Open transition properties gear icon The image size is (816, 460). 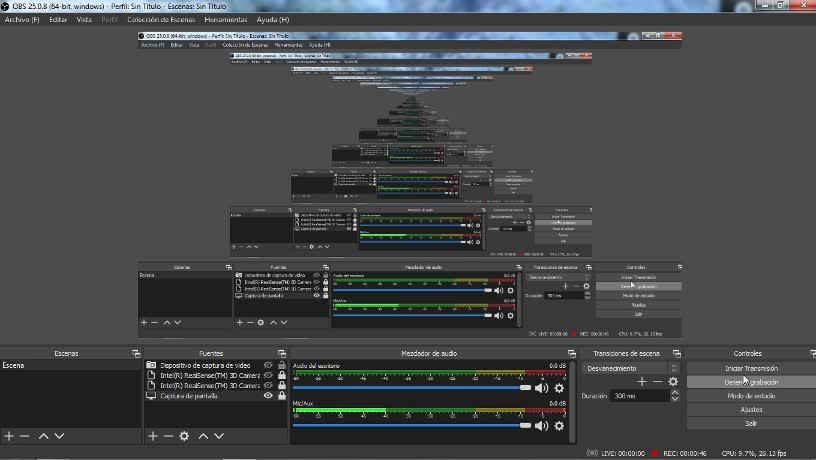673,382
